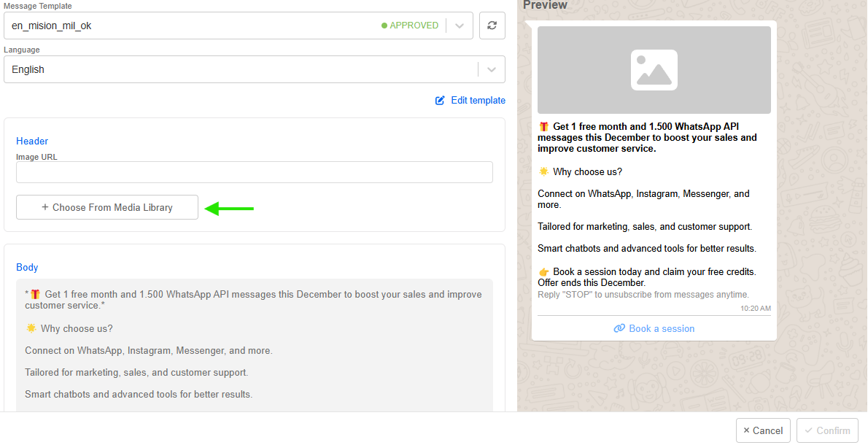Click the Book a session link text
The image size is (868, 445).
pos(662,328)
